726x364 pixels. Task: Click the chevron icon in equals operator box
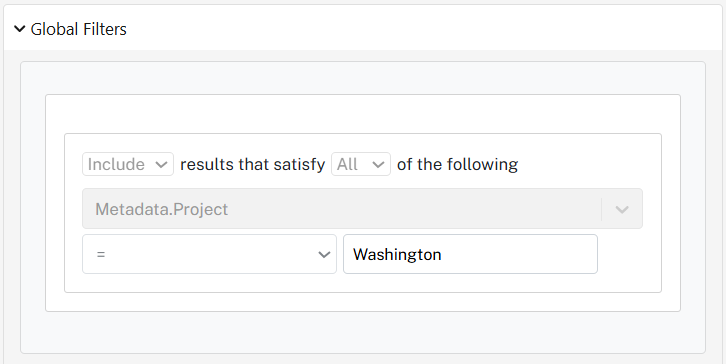[324, 254]
